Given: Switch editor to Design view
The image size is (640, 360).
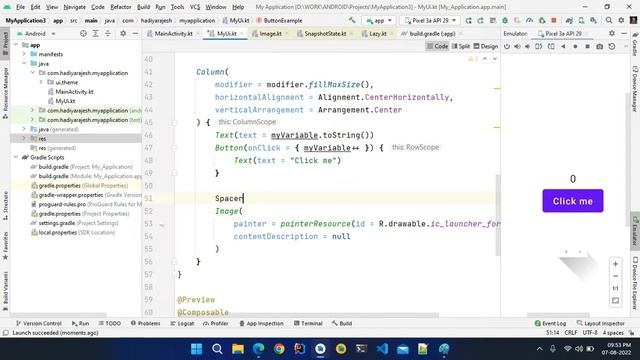Looking at the screenshot, I should click(x=486, y=47).
